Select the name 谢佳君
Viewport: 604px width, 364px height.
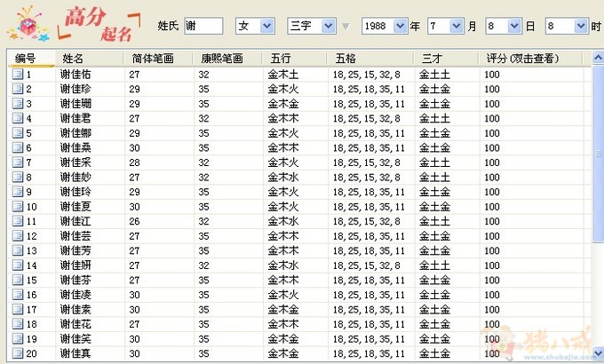click(75, 118)
